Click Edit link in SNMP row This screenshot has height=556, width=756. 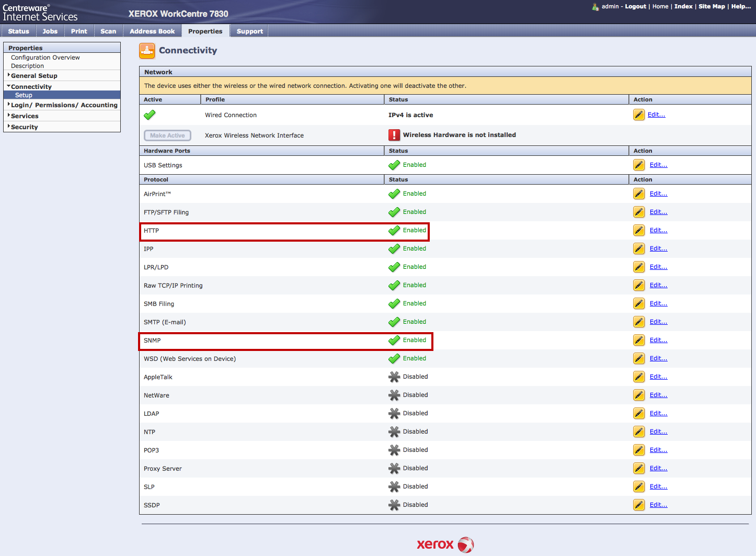click(659, 341)
